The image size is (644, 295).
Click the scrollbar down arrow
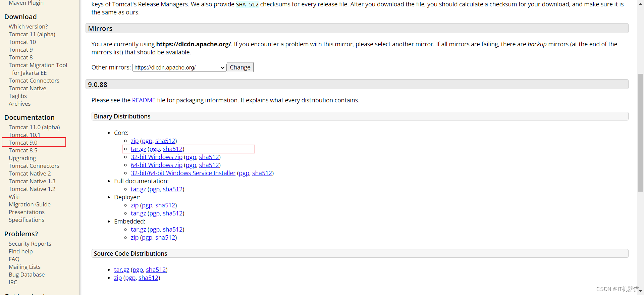[640, 292]
